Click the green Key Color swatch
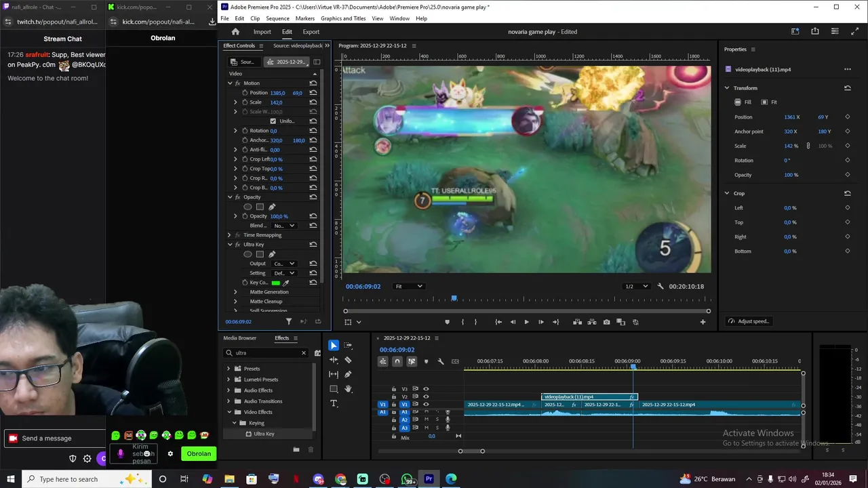 coord(275,283)
